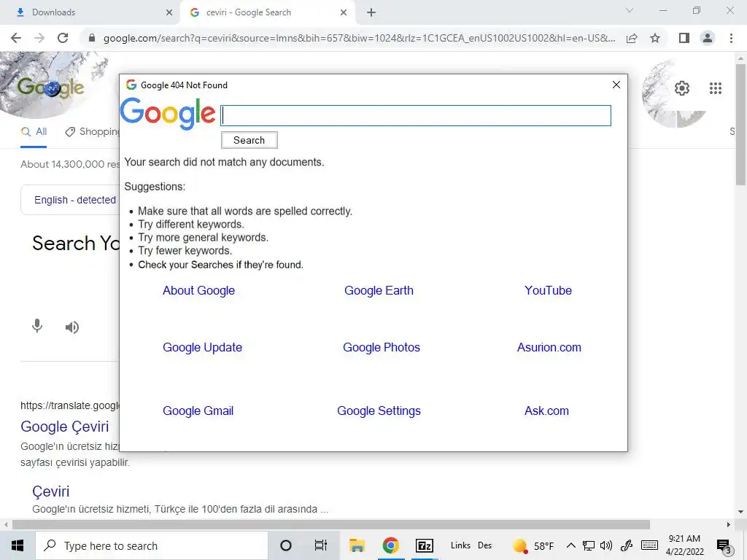Click the 'Your search did not match' text
The width and height of the screenshot is (747, 560).
(225, 163)
